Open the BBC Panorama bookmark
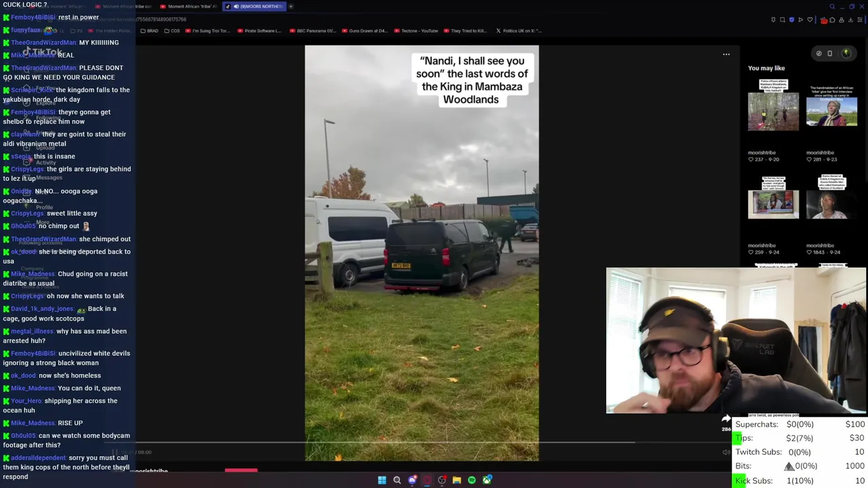The image size is (868, 488). (313, 30)
